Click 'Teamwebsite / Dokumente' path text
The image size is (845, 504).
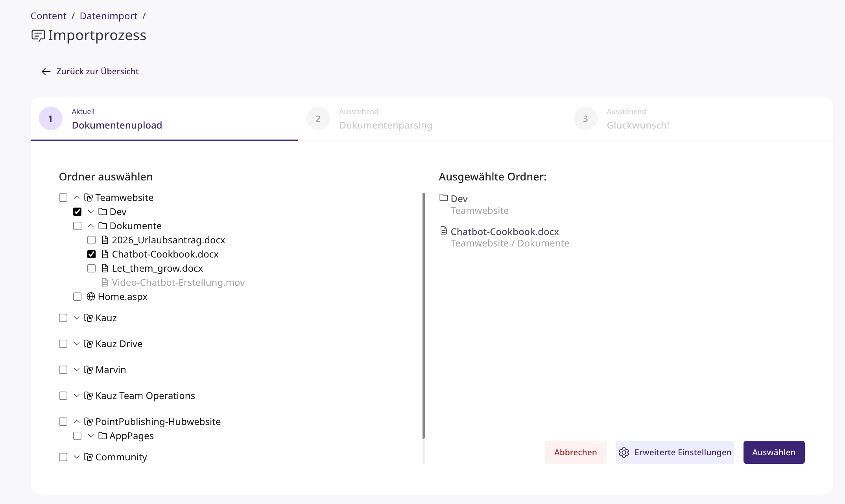(510, 243)
